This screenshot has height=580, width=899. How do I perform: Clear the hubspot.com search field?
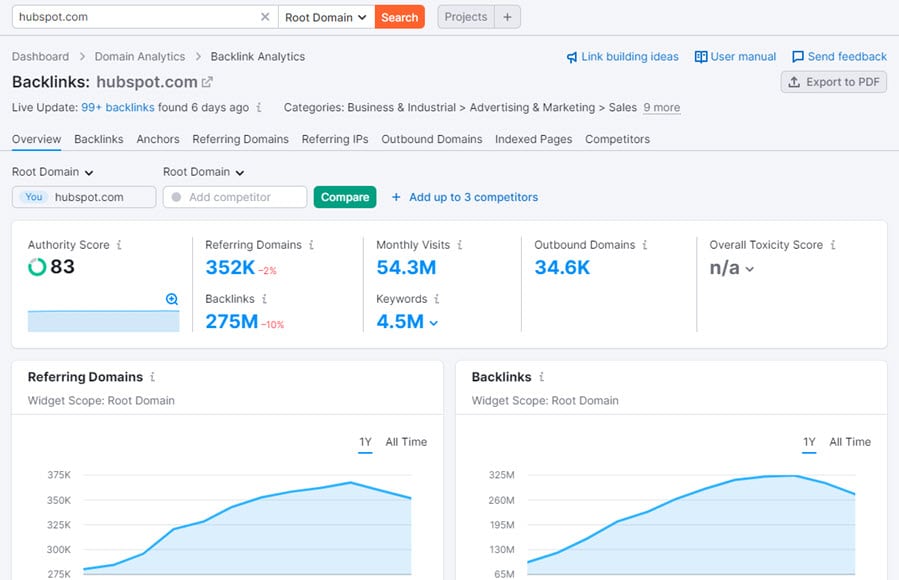(265, 17)
